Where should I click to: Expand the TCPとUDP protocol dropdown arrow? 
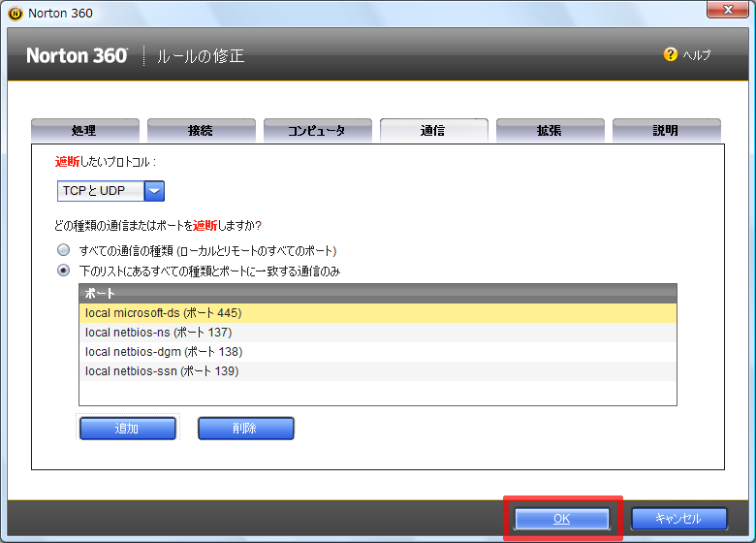pos(154,191)
